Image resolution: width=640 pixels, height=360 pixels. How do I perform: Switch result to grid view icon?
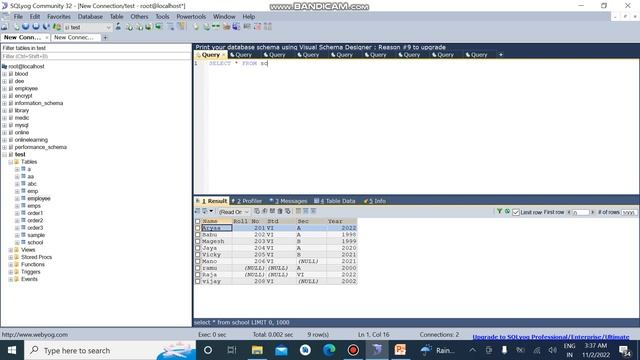[x=298, y=211]
